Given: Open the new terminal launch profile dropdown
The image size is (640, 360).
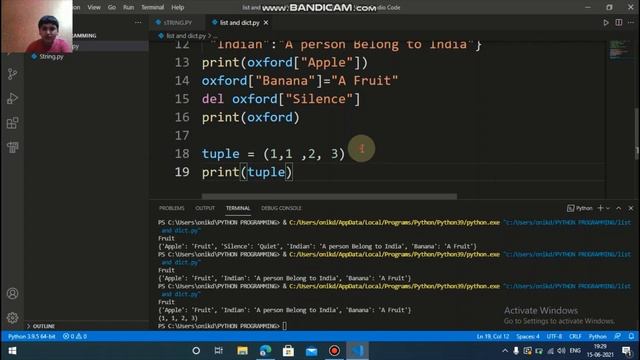Looking at the screenshot, I should 608,208.
